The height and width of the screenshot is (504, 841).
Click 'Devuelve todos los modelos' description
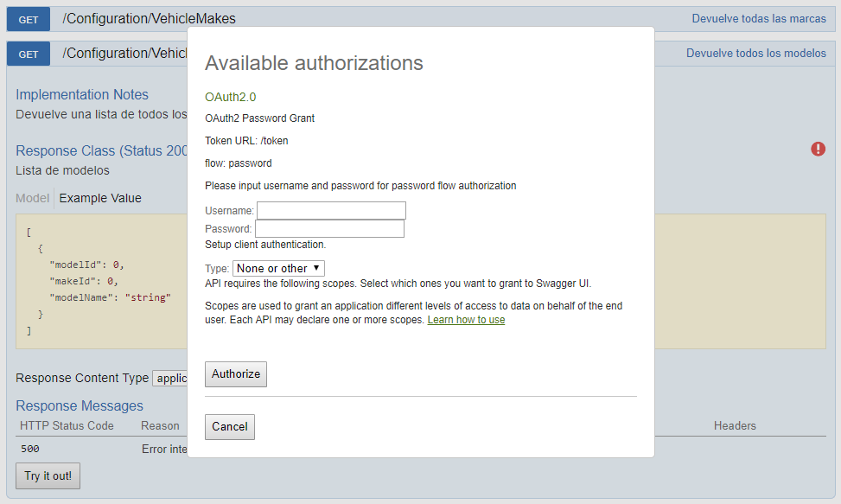(756, 54)
